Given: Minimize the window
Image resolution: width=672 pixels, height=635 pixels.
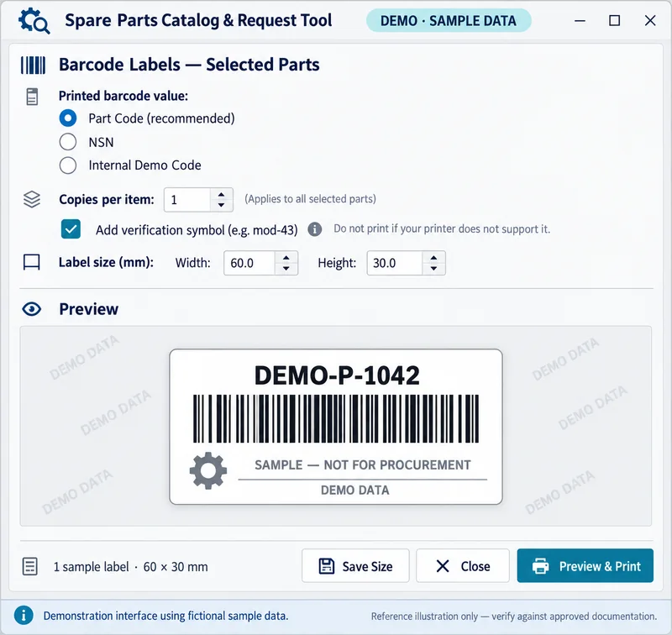Looking at the screenshot, I should click(580, 20).
